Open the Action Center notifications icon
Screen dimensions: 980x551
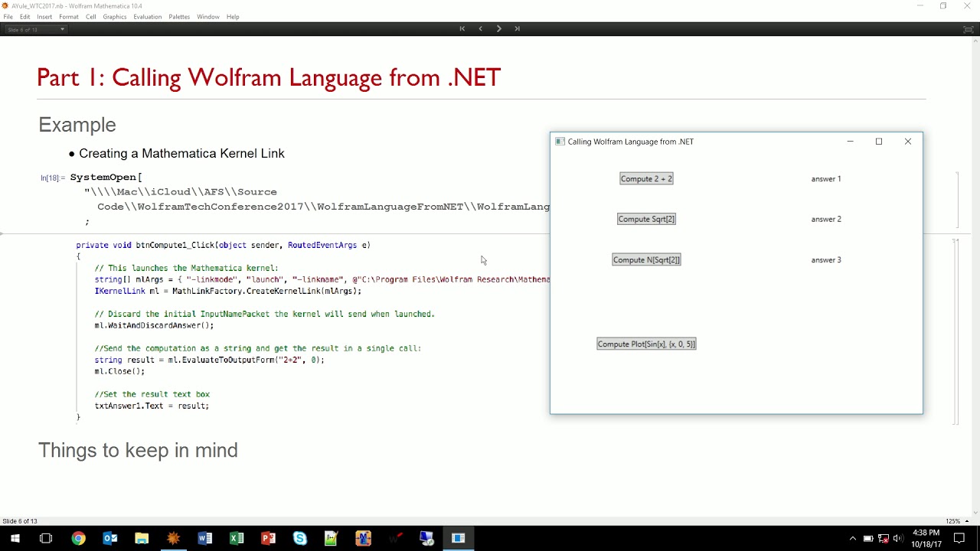click(959, 538)
